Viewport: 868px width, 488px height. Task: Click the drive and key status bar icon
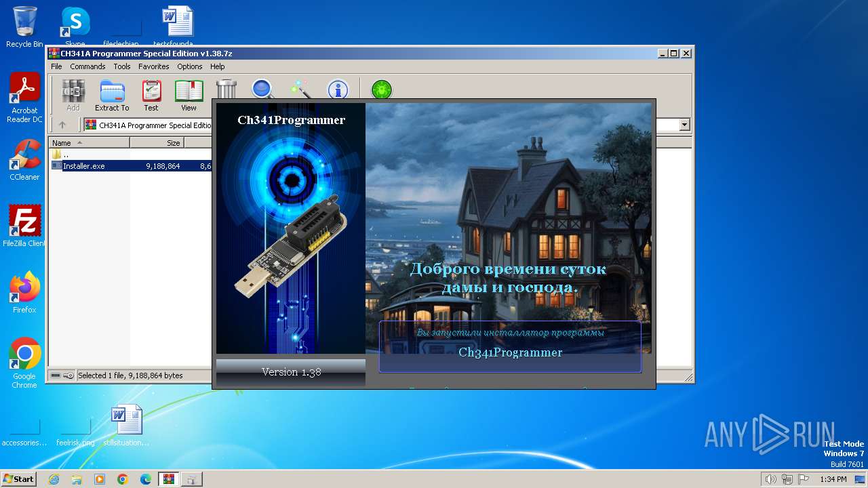click(62, 375)
